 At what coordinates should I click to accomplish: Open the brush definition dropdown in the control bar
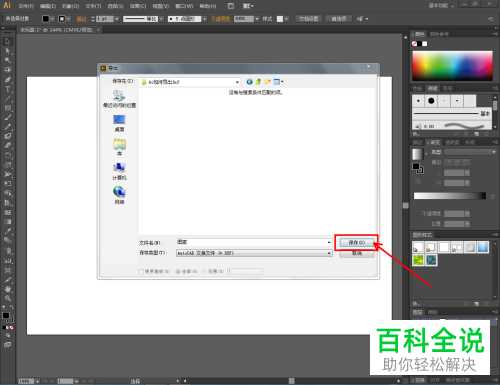click(x=204, y=19)
